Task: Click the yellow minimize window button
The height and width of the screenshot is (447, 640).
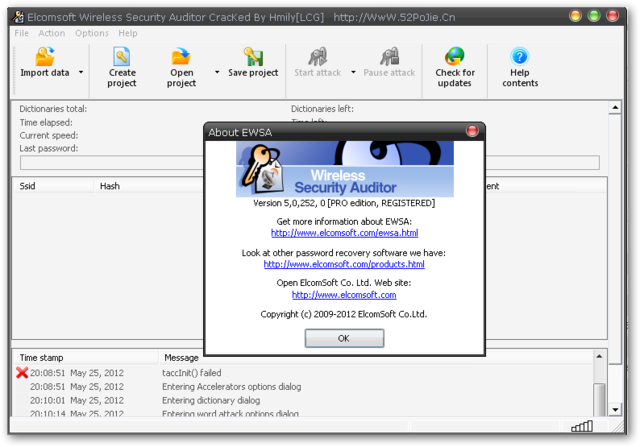Action: (575, 16)
